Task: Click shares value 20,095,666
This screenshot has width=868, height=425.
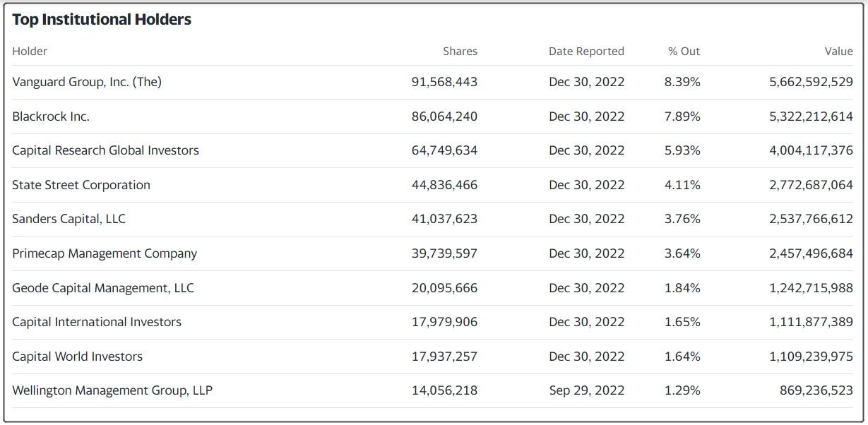Action: point(444,288)
